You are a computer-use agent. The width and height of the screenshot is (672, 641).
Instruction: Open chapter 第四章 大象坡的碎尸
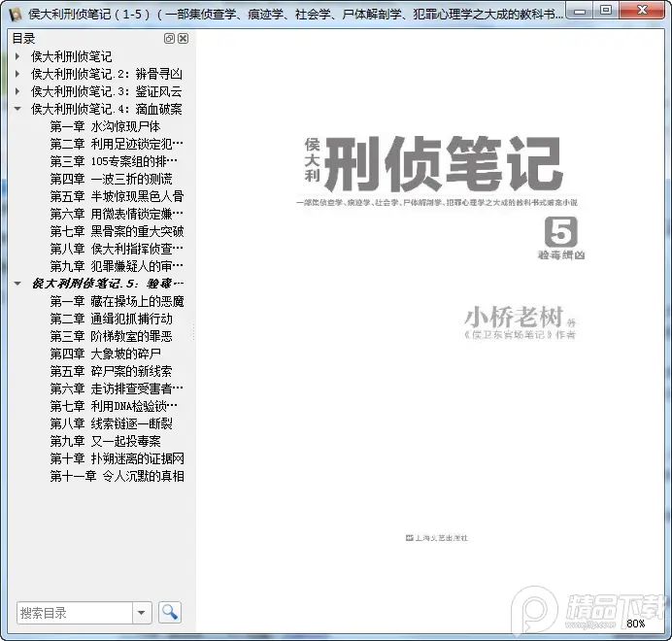(x=106, y=354)
